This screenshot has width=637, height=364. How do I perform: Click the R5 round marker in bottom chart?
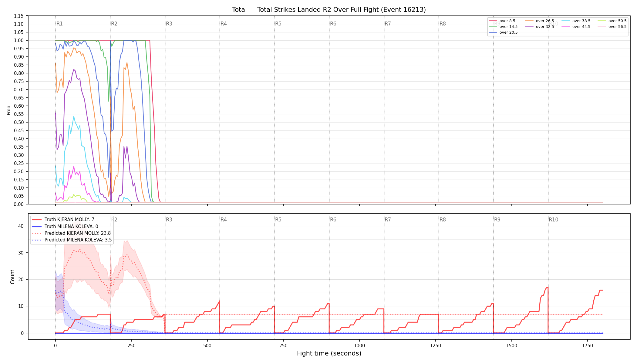coord(278,220)
